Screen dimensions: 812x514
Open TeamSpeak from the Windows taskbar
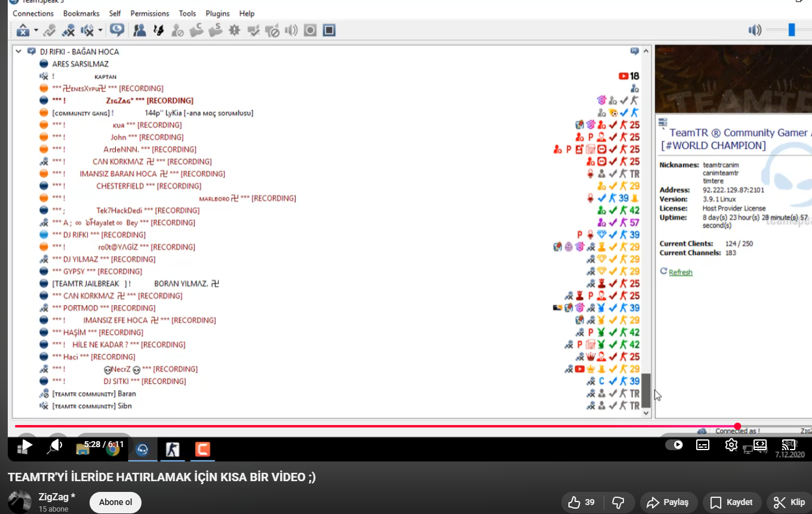point(142,450)
